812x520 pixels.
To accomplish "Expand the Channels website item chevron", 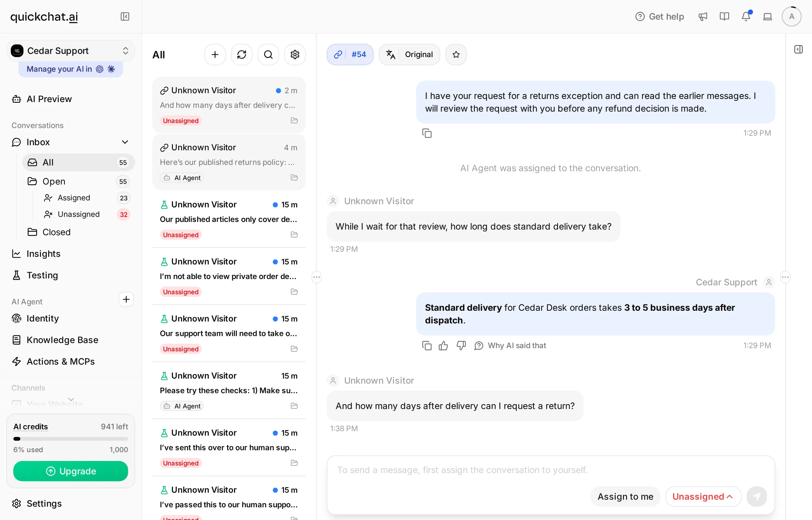I will pyautogui.click(x=71, y=399).
